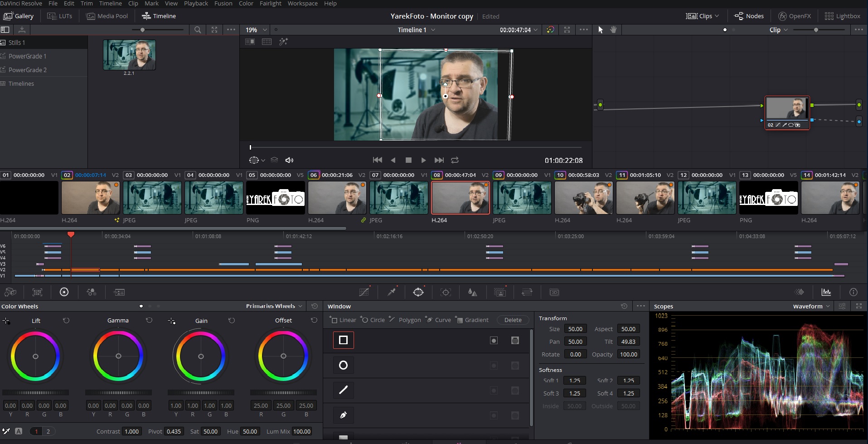Open the OpenFX panel
Viewport: 868px width, 444px height.
tap(795, 16)
